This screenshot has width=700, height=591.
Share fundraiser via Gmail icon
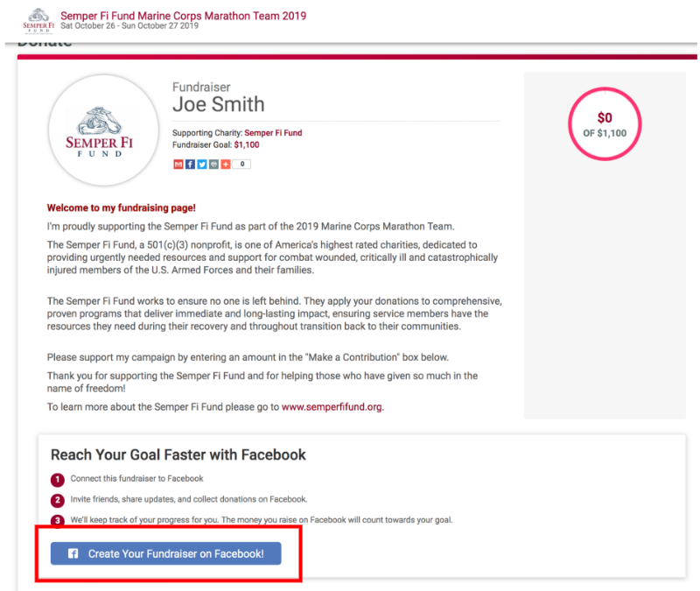pos(178,165)
